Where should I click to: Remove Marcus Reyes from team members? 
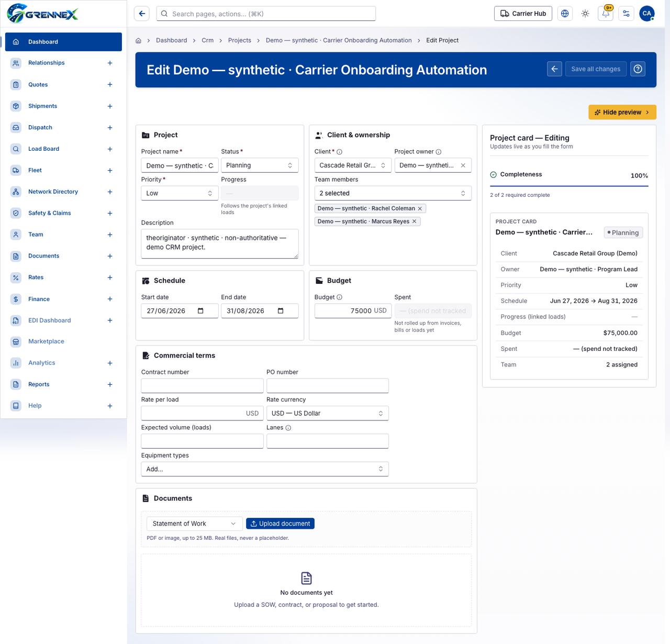414,221
